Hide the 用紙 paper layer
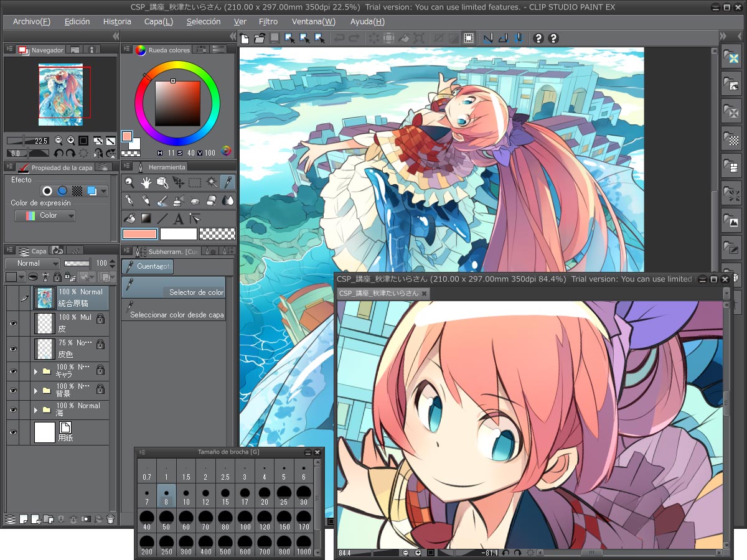The height and width of the screenshot is (560, 747). point(12,432)
